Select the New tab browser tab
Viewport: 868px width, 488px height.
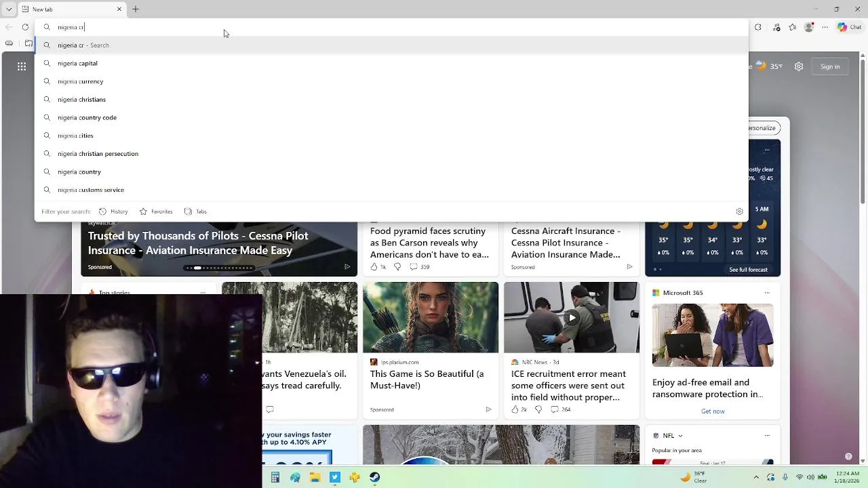(71, 9)
